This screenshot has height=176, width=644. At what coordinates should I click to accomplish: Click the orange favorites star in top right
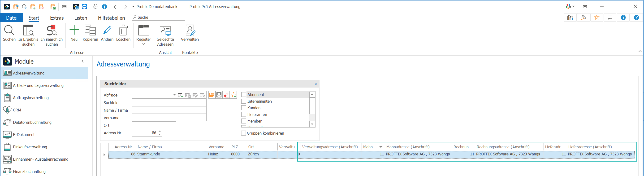(x=597, y=18)
